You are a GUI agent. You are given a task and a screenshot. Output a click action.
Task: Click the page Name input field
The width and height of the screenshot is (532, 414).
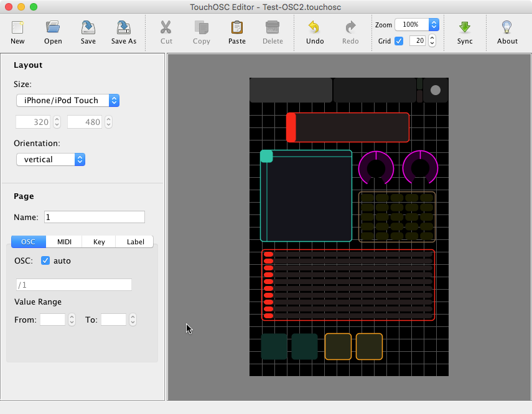(x=95, y=217)
